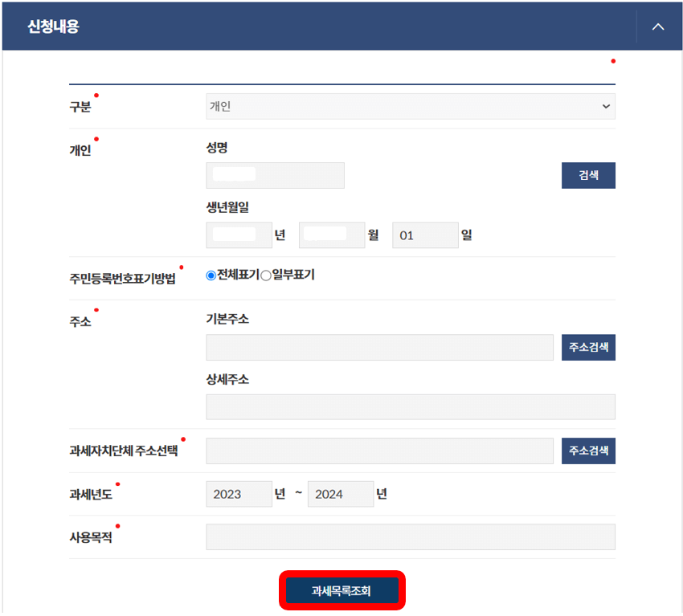This screenshot has height=616, width=683.
Task: Click the 상세주소 input field
Action: pyautogui.click(x=411, y=407)
